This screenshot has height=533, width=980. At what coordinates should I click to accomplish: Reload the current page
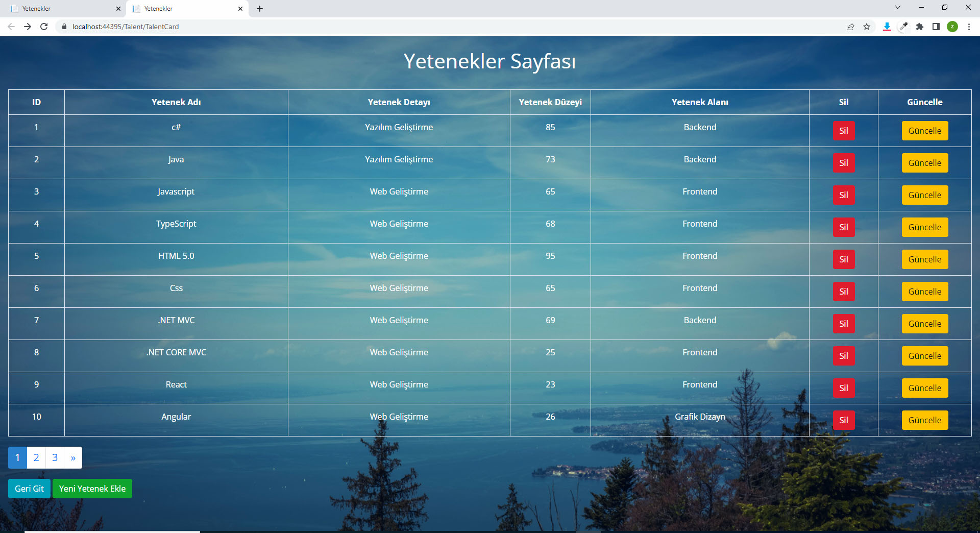coord(44,27)
